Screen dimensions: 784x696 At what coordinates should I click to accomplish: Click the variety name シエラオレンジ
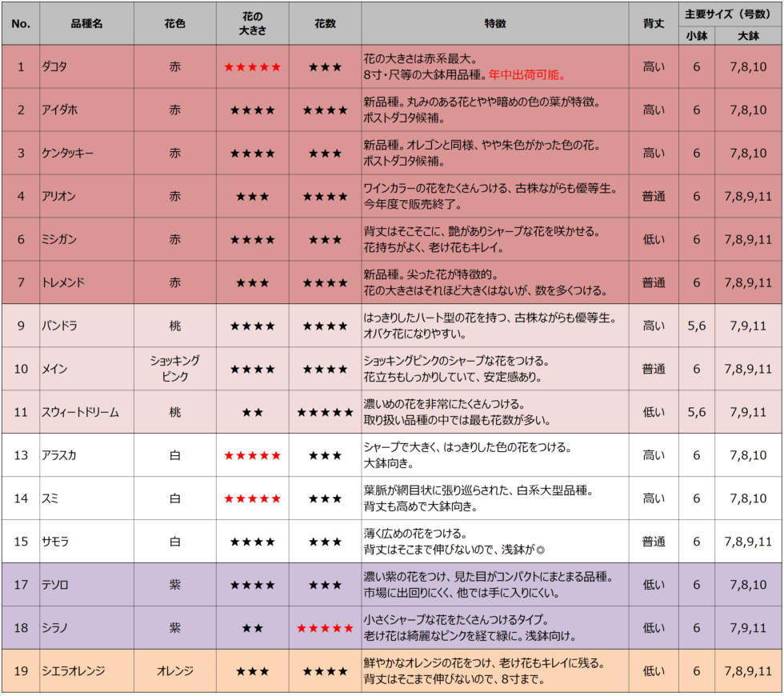tap(74, 671)
